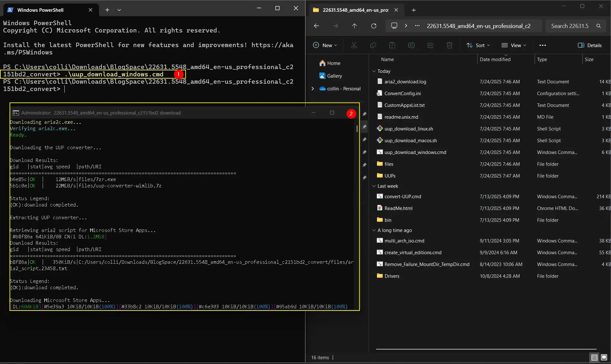Click the Delete trash icon in Explorer toolbar
This screenshot has width=611, height=364.
click(x=449, y=45)
